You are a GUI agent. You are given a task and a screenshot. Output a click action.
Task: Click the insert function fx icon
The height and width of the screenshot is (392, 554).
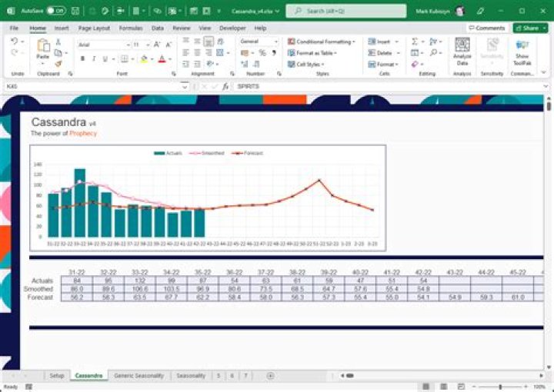(225, 87)
